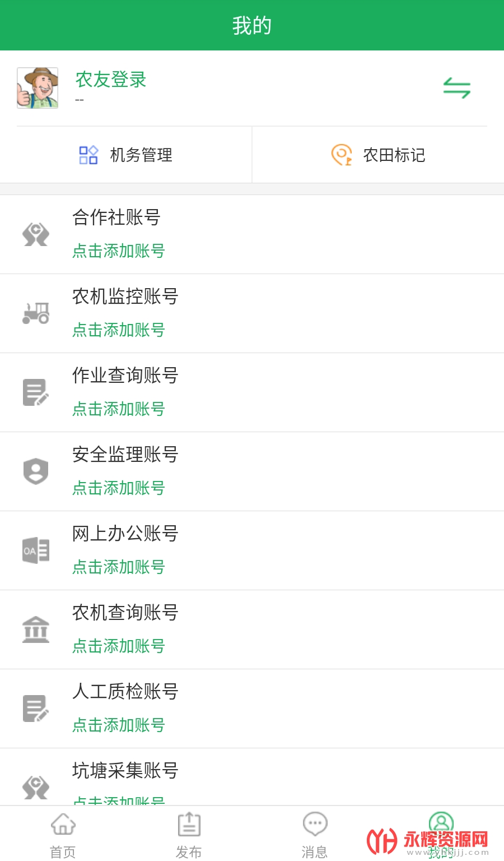Tap 点击添加账号 under 合作社账号
This screenshot has width=504, height=861.
pyautogui.click(x=119, y=251)
